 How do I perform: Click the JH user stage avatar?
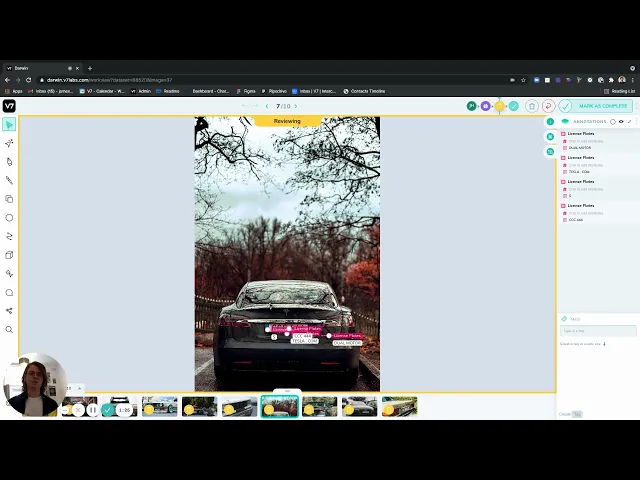click(x=471, y=106)
